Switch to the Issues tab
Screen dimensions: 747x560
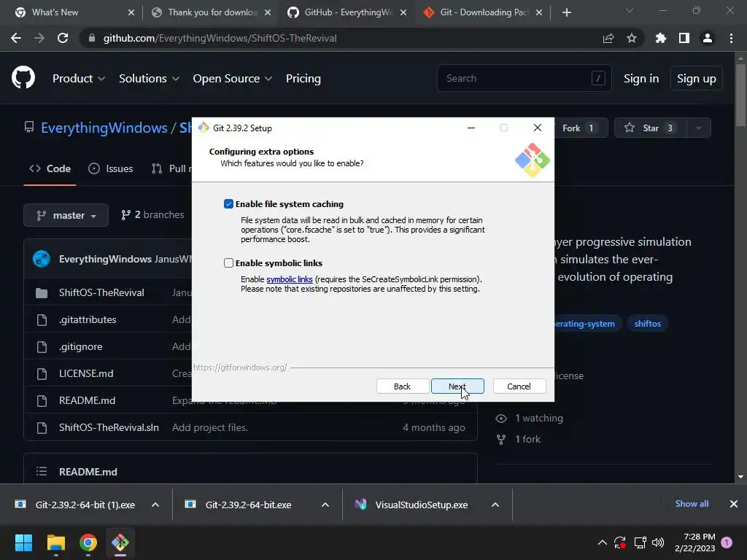[x=111, y=168]
